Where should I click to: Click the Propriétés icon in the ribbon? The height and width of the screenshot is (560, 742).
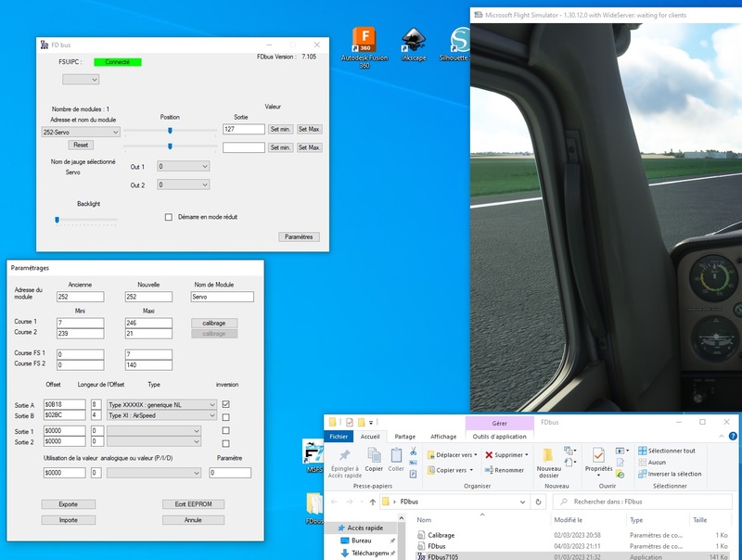tap(598, 456)
